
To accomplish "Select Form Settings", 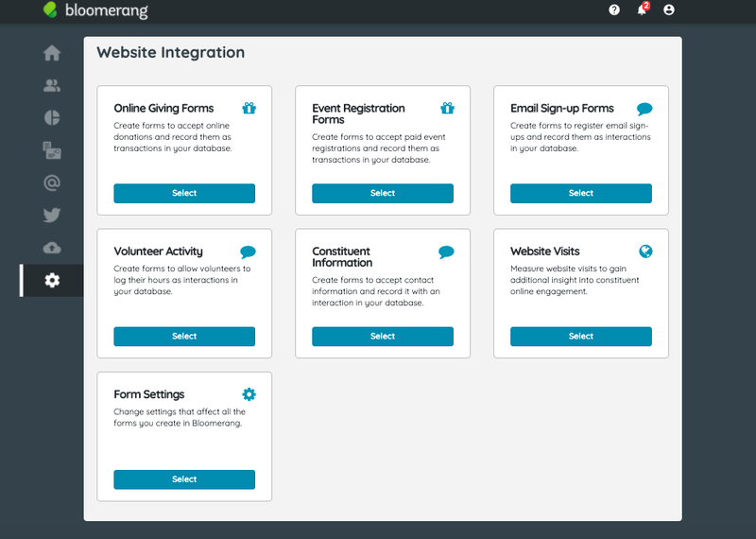I will tap(184, 479).
